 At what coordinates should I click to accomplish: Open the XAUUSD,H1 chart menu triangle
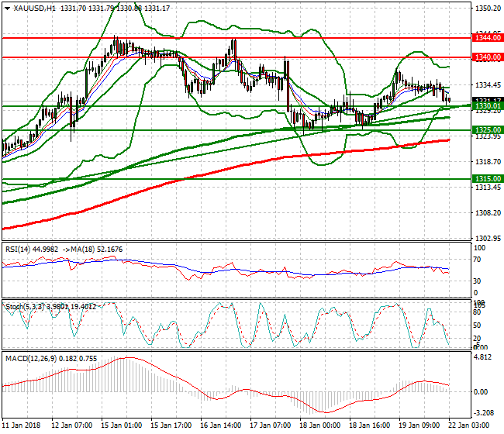pyautogui.click(x=7, y=9)
